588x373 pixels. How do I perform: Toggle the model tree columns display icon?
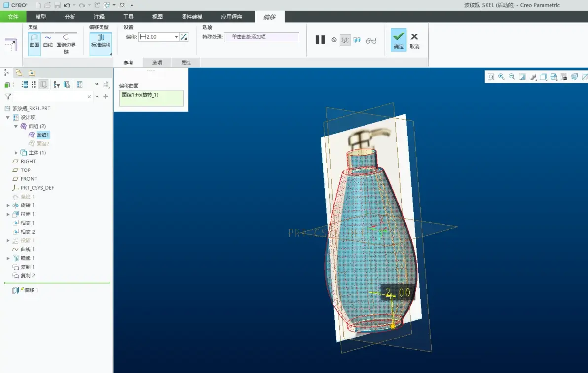pyautogui.click(x=43, y=85)
